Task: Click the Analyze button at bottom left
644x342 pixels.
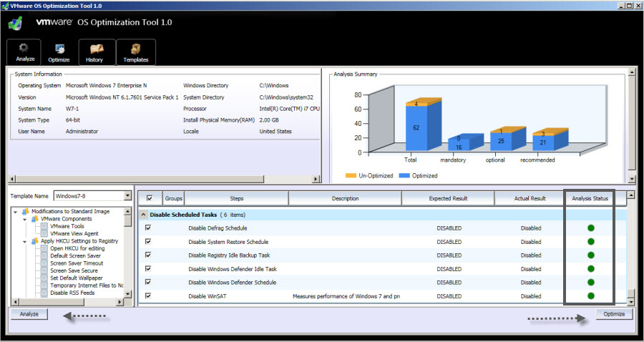Action: [29, 314]
